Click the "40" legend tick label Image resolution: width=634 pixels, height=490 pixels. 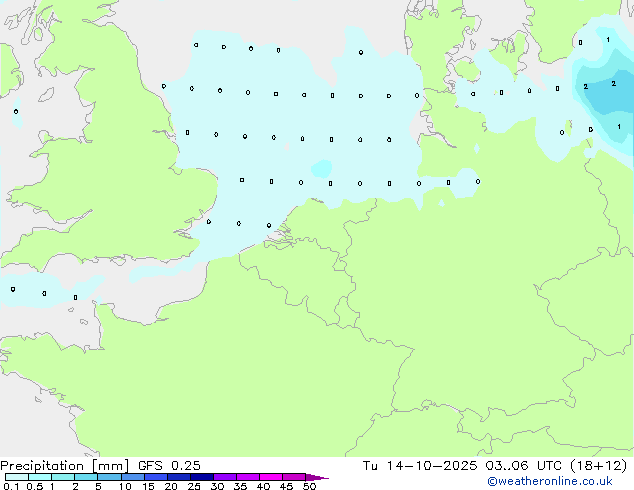click(x=263, y=486)
